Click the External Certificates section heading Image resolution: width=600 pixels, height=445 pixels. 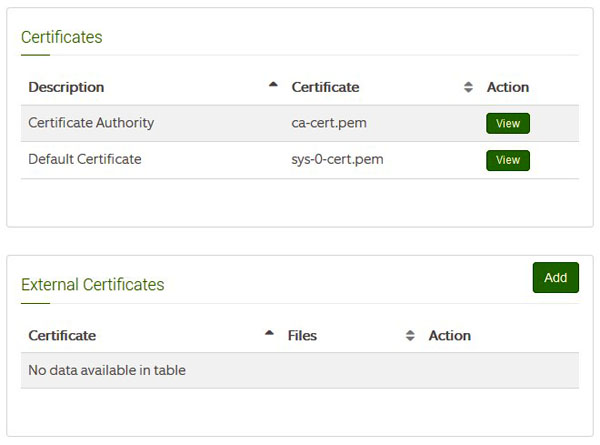pyautogui.click(x=93, y=285)
